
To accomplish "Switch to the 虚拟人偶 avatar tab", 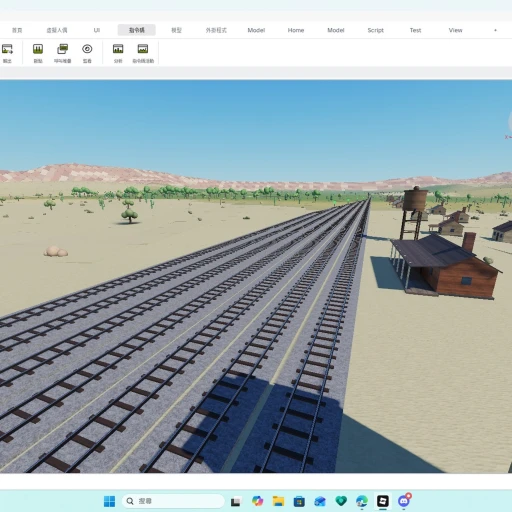I will pos(57,30).
